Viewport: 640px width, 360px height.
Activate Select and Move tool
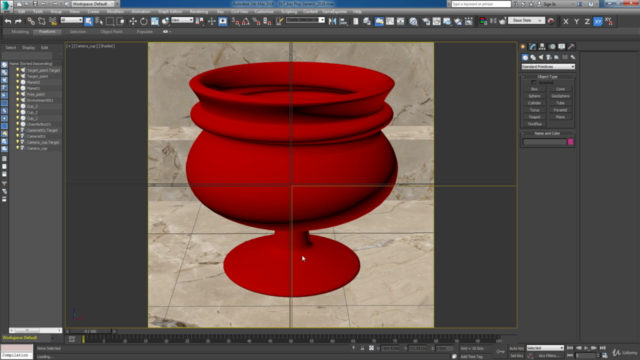click(133, 21)
